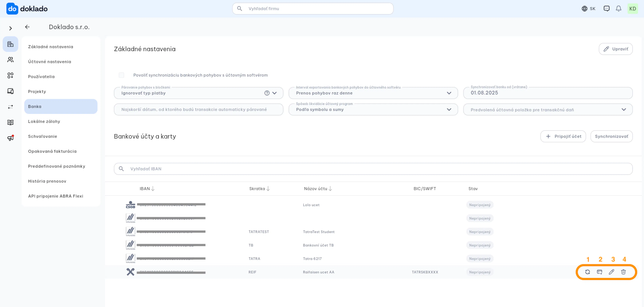The height and width of the screenshot is (307, 644).
Task: Open the devices sidebar icon
Action: click(11, 91)
